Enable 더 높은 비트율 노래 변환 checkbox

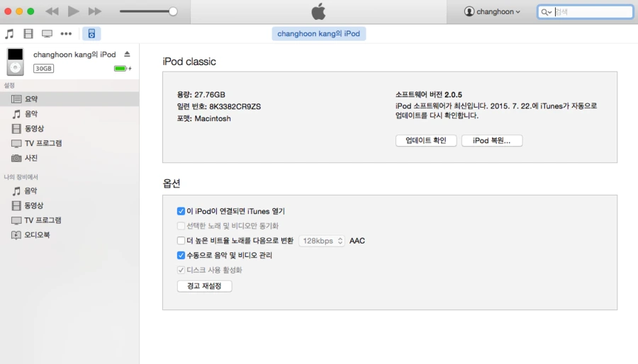pos(181,241)
